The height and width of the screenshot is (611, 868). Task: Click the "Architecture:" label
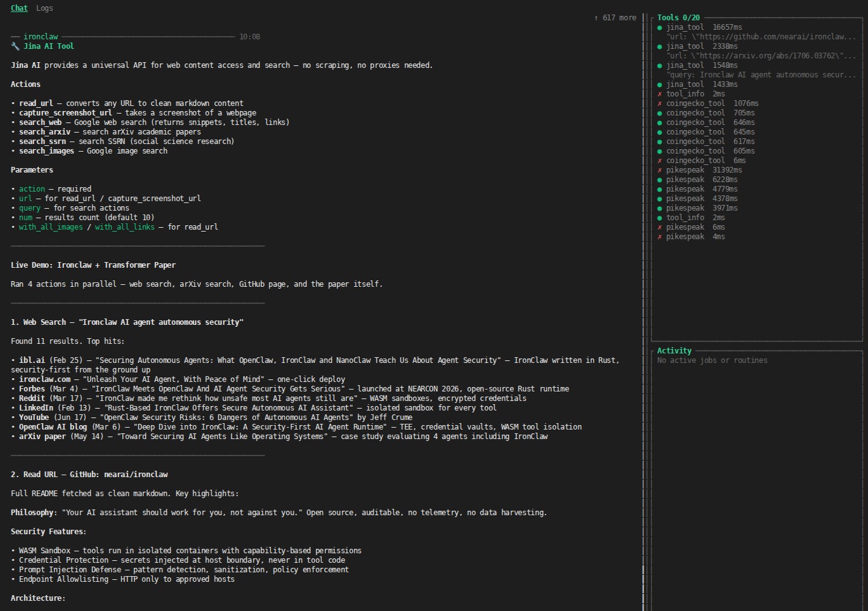point(38,598)
